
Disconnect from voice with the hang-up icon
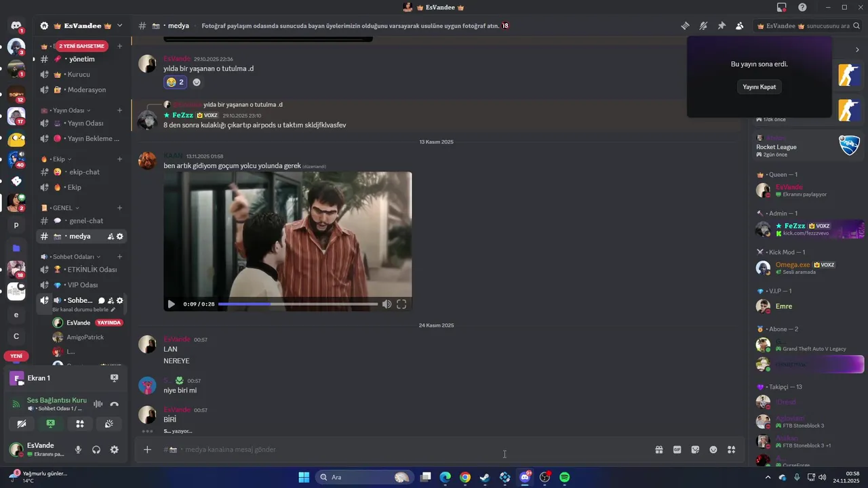114,404
